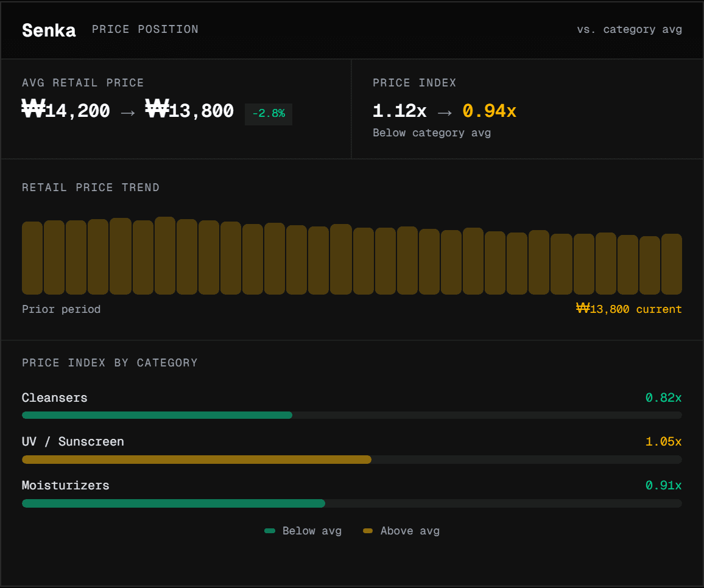Screen dimensions: 704x588
Task: Click the "Above avg" legend label
Action: tap(410, 531)
